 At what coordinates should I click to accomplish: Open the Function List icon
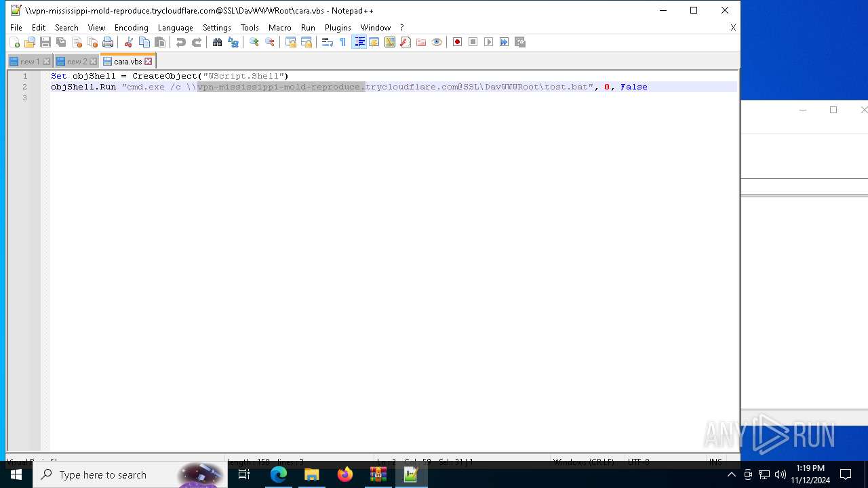tap(406, 42)
